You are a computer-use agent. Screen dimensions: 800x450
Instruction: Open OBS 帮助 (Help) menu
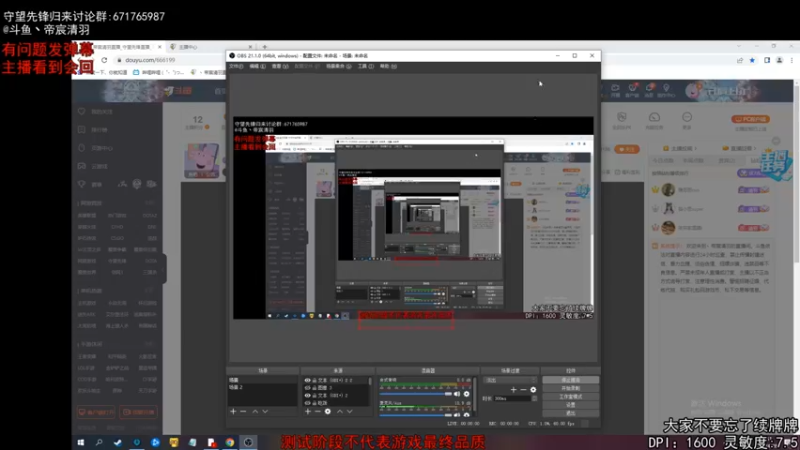point(388,66)
